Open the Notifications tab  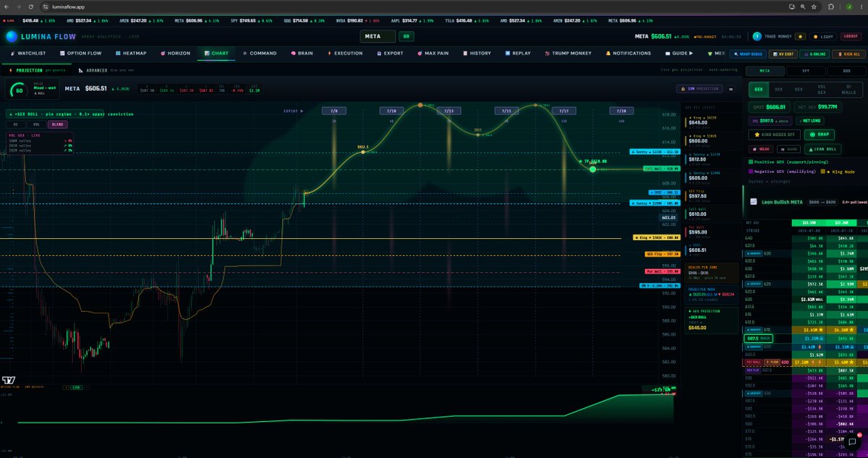click(x=627, y=53)
